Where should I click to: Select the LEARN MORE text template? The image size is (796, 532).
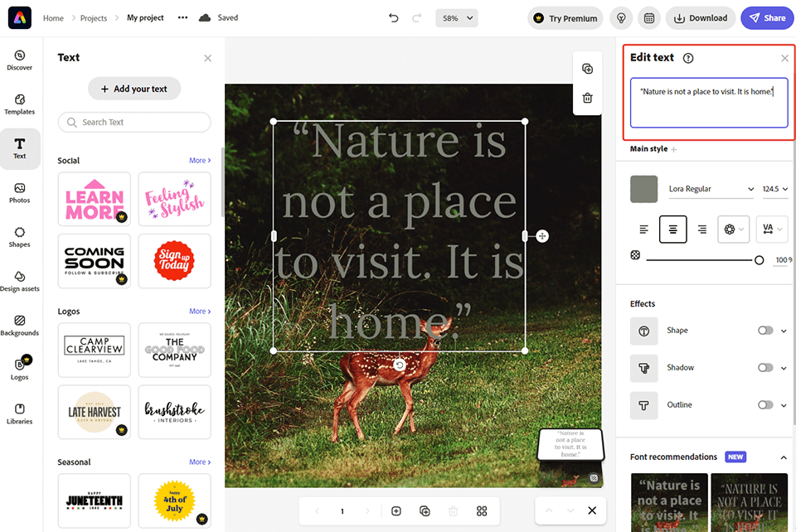coord(95,199)
